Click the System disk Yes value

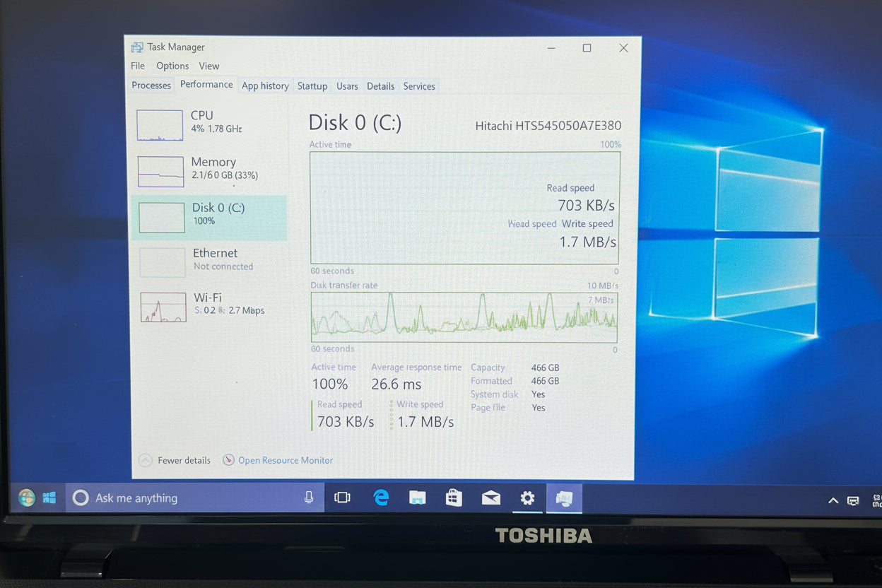tap(539, 394)
